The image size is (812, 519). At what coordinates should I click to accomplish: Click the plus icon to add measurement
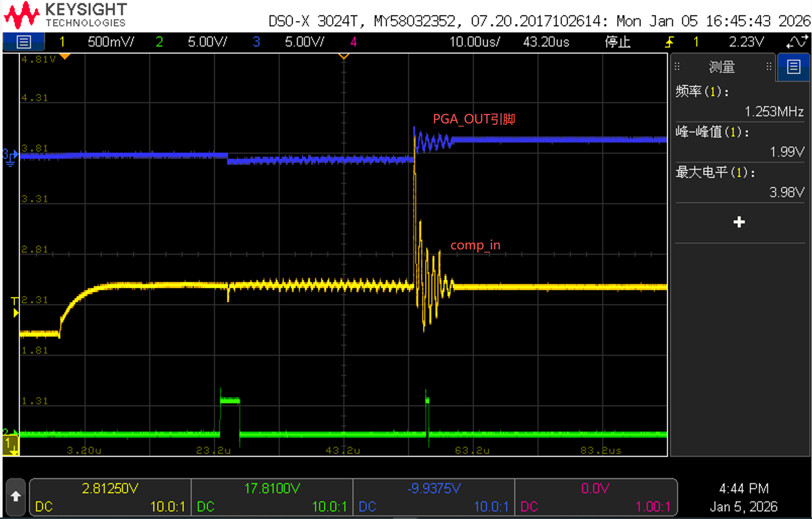(739, 222)
